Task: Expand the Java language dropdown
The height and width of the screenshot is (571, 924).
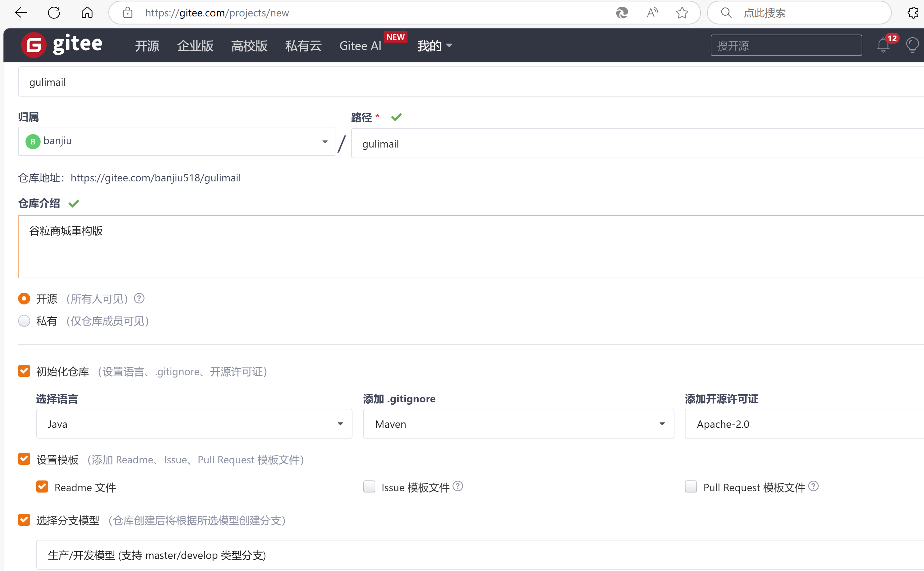Action: coord(194,424)
